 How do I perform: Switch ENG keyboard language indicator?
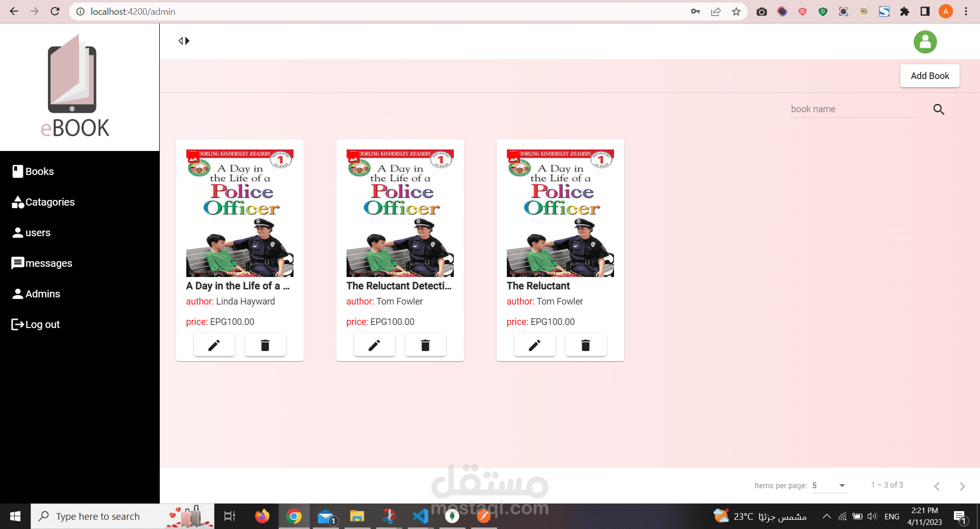[x=892, y=517]
